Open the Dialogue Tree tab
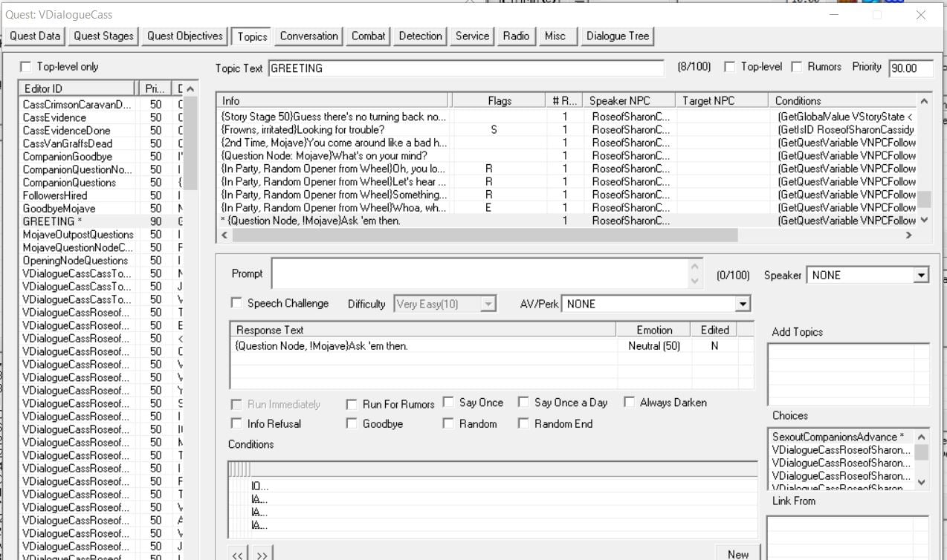 point(618,36)
